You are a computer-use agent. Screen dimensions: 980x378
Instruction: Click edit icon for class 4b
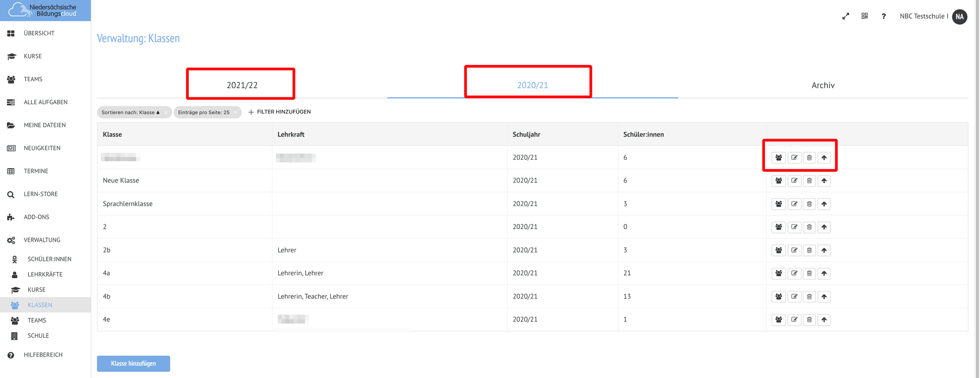(794, 296)
